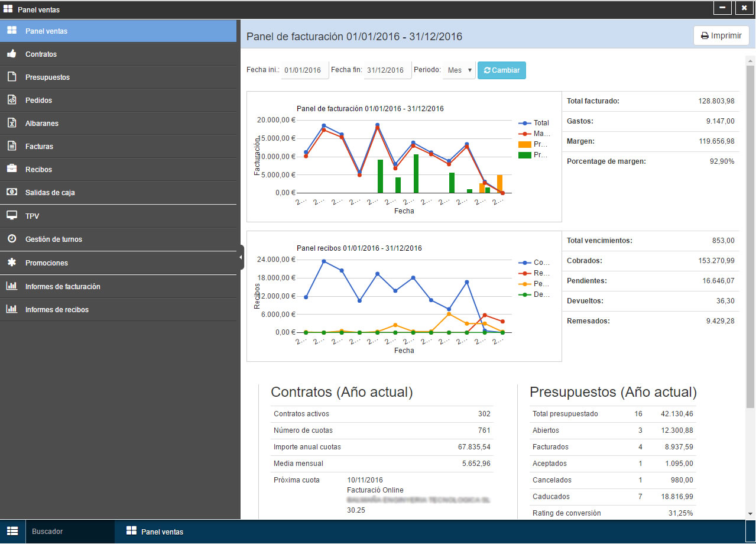
Task: Select Facturas in the sidebar
Action: click(x=39, y=146)
